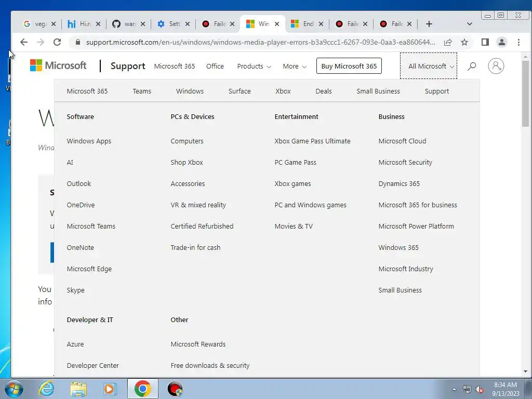Switch to the Google 'veg' tab
The height and width of the screenshot is (399, 532).
click(36, 24)
